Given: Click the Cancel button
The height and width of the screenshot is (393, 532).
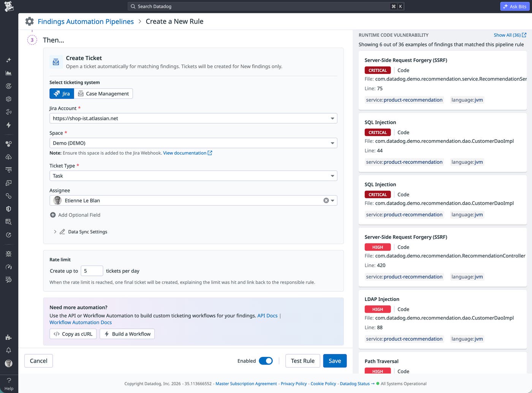Looking at the screenshot, I should click(38, 361).
